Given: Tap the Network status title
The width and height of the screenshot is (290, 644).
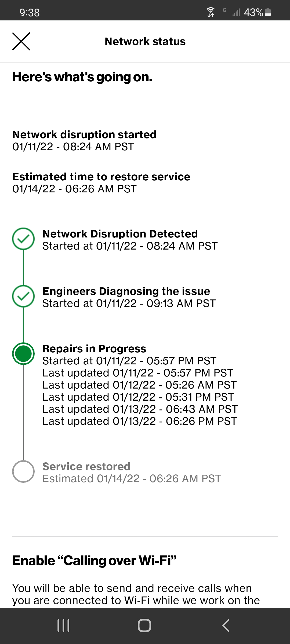Looking at the screenshot, I should click(145, 41).
